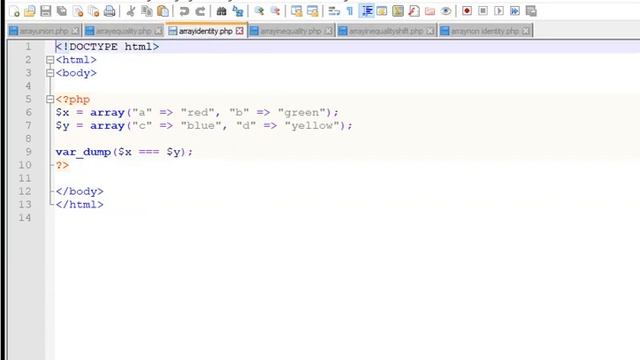640x360 pixels.
Task: Zoom in using the magnifier icon
Action: (x=259, y=11)
